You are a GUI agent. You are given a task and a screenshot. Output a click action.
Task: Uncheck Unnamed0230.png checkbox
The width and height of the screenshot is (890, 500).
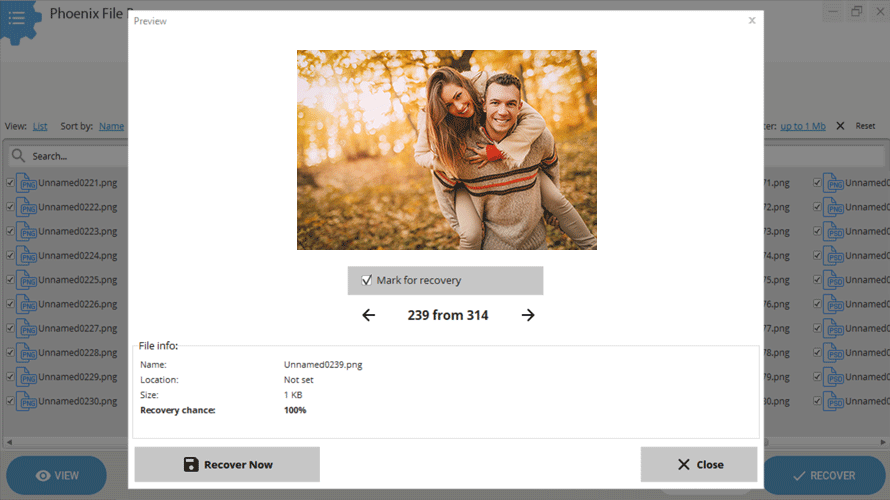[10, 401]
